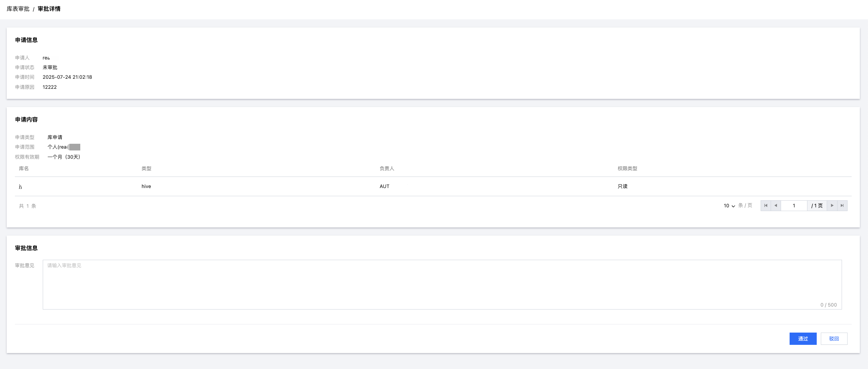Navigate back via 库表审批 breadcrumb
The height and width of the screenshot is (369, 868).
18,9
